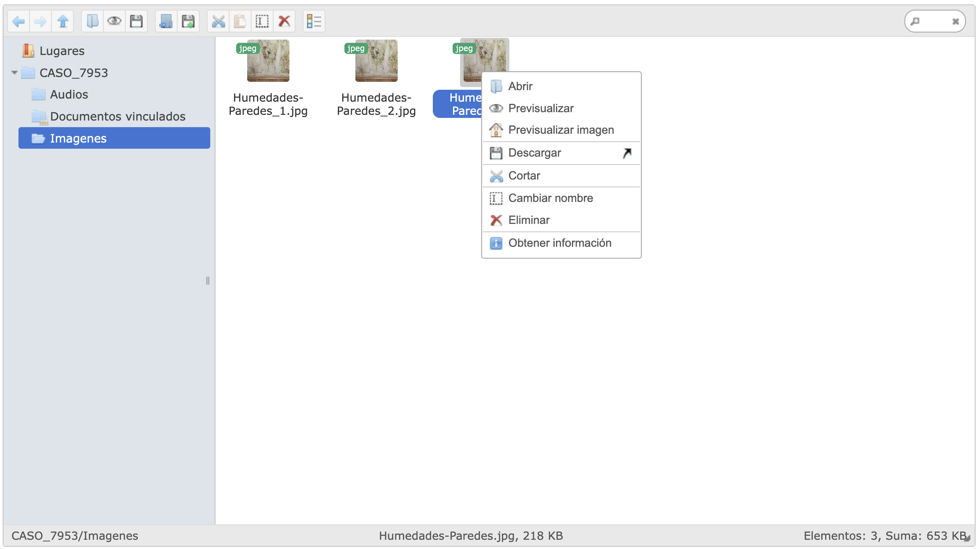Select the Humedades-Paredes_1.jpg thumbnail
This screenshot has width=980, height=549.
click(268, 61)
